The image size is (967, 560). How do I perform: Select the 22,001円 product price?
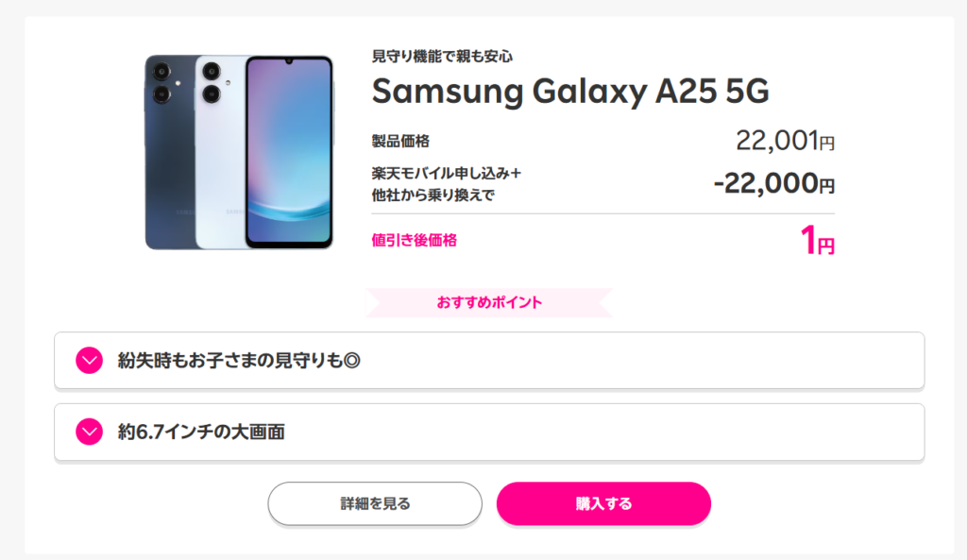pyautogui.click(x=785, y=142)
